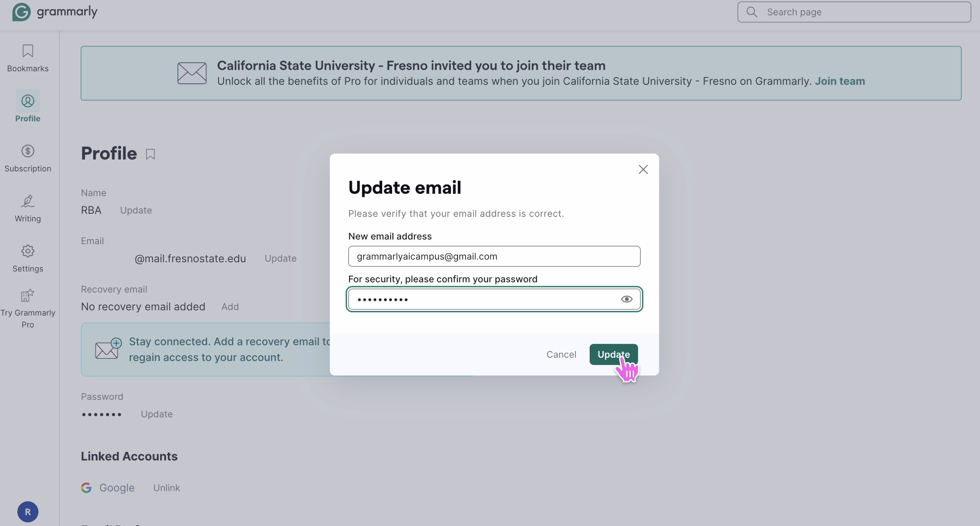Click the Grammarly logo icon

(x=21, y=12)
